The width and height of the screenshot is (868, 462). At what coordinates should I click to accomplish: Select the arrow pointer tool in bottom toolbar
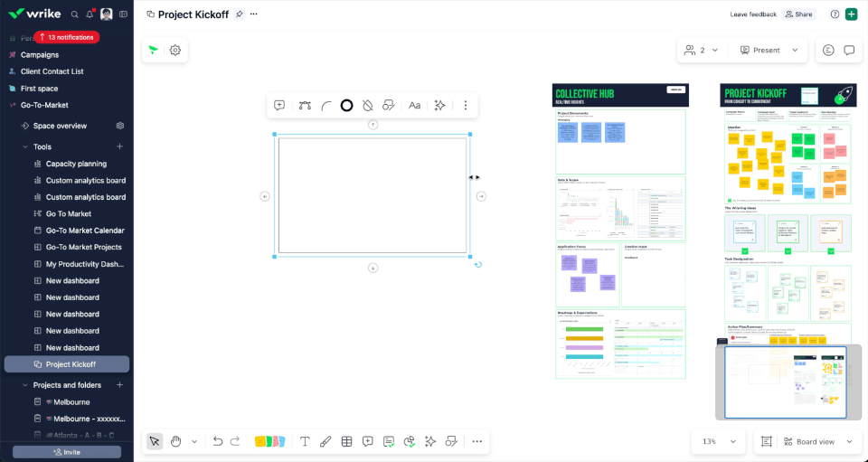point(155,441)
